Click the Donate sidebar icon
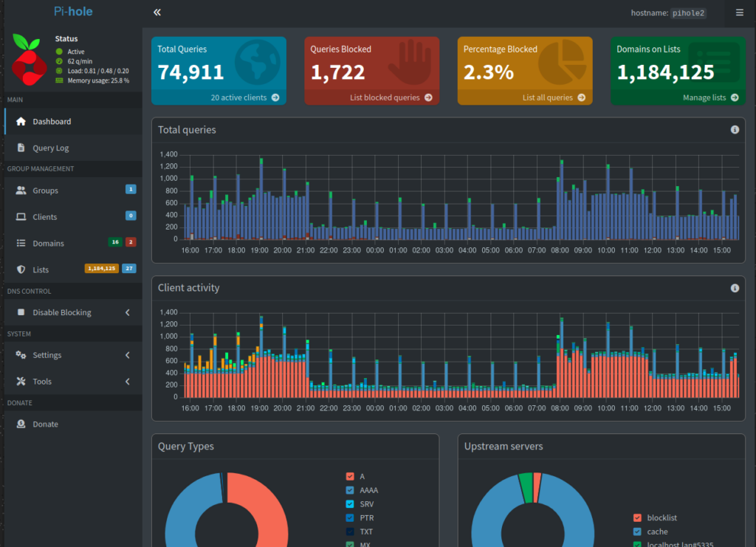 coord(21,424)
